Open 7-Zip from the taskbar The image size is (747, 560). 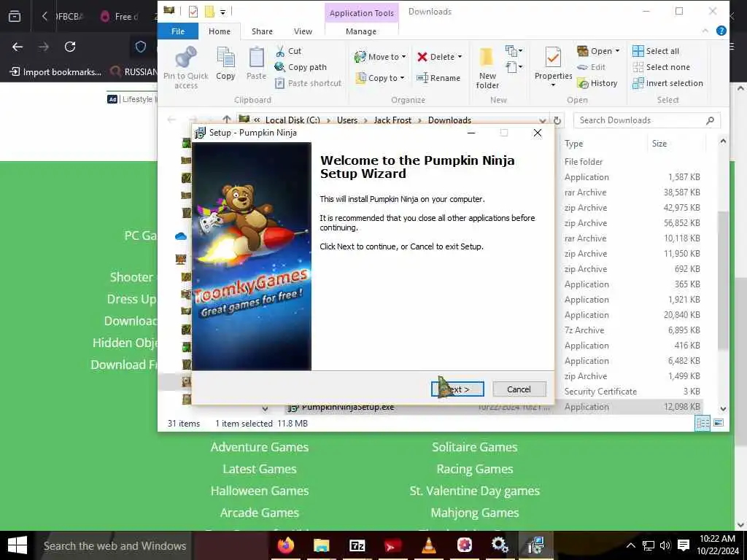[x=357, y=545]
